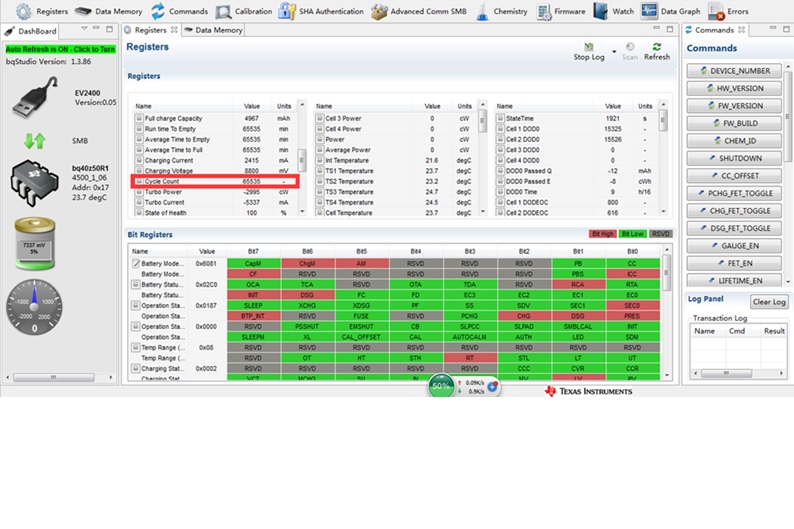Send the DEVICE_NUMBER command
The image size is (794, 529).
pyautogui.click(x=734, y=71)
